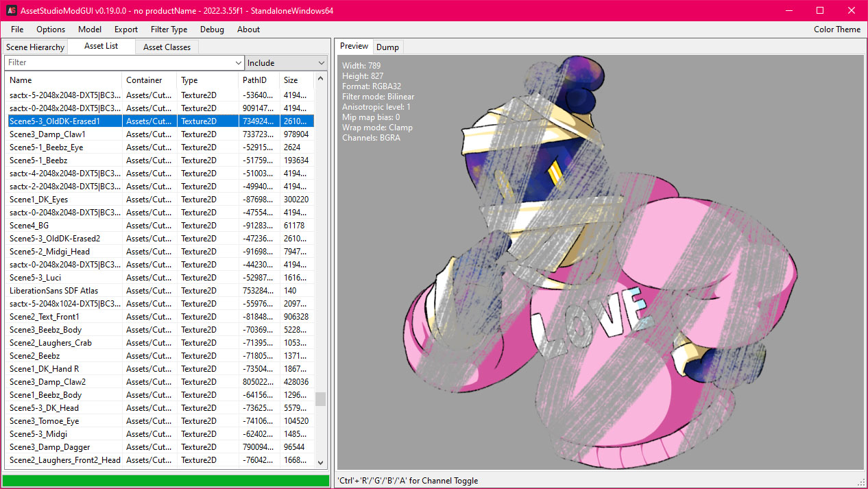Select Scene2_Laughers_Front2_Head row
The image size is (868, 489).
pyautogui.click(x=160, y=460)
